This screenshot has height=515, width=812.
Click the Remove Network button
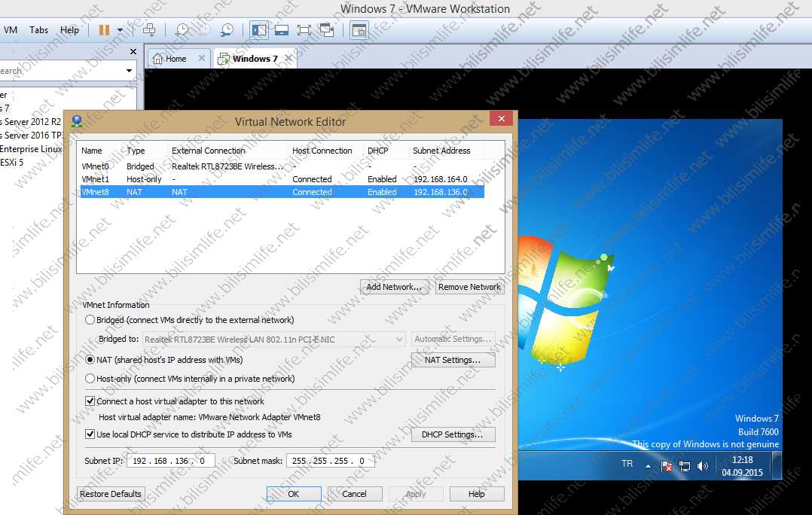pos(470,287)
